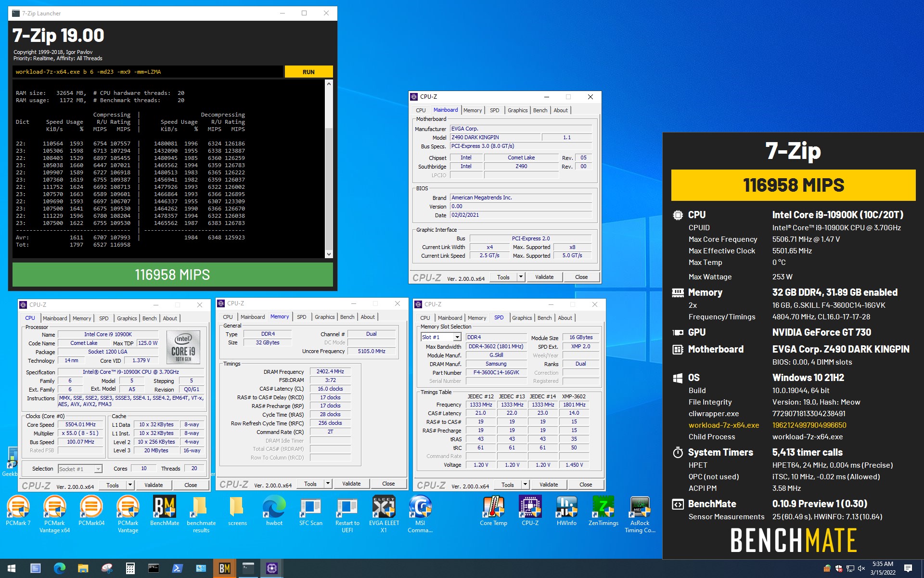The height and width of the screenshot is (578, 924).
Task: Select the CPU tab in the CPU-Z SPD window
Action: (x=425, y=318)
